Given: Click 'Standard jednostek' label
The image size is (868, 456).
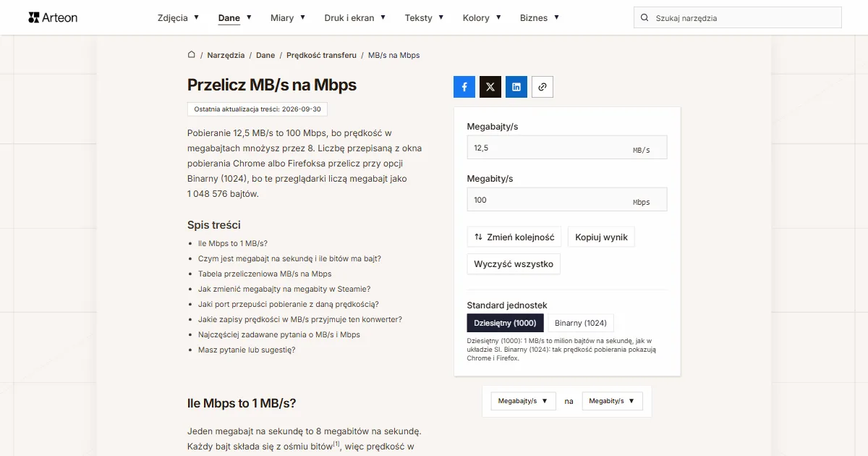Looking at the screenshot, I should (507, 305).
